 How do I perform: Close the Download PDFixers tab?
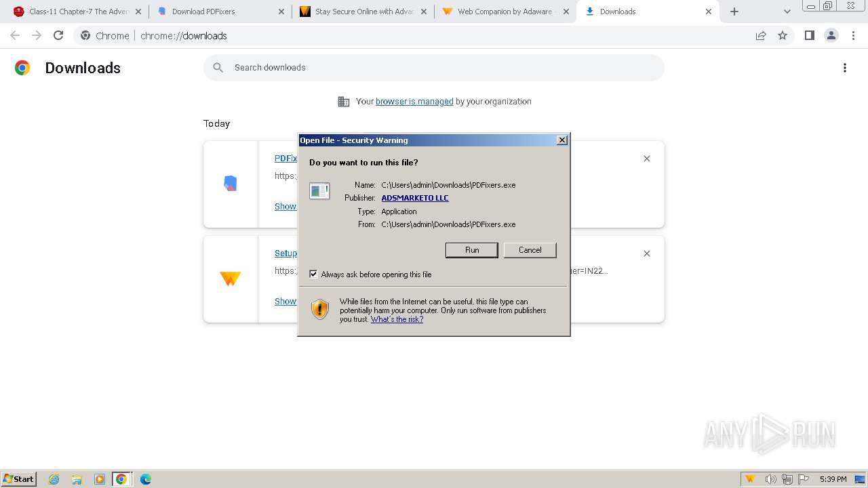tap(281, 12)
